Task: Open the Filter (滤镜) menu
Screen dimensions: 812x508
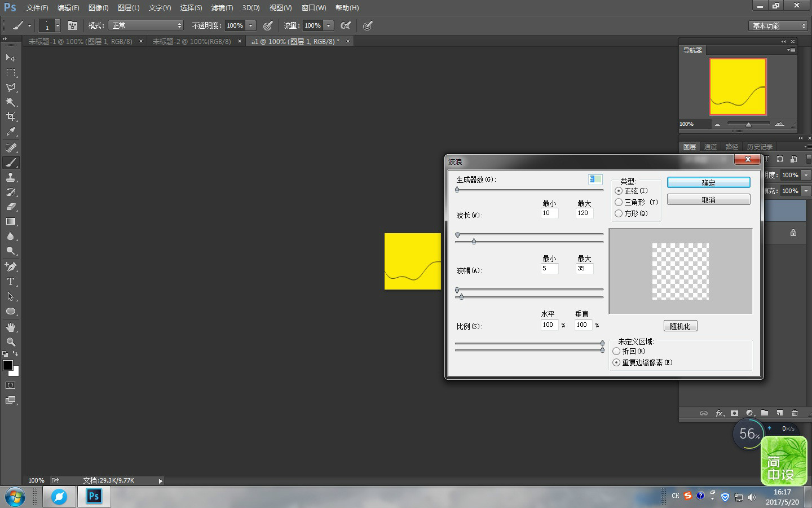Action: point(222,8)
